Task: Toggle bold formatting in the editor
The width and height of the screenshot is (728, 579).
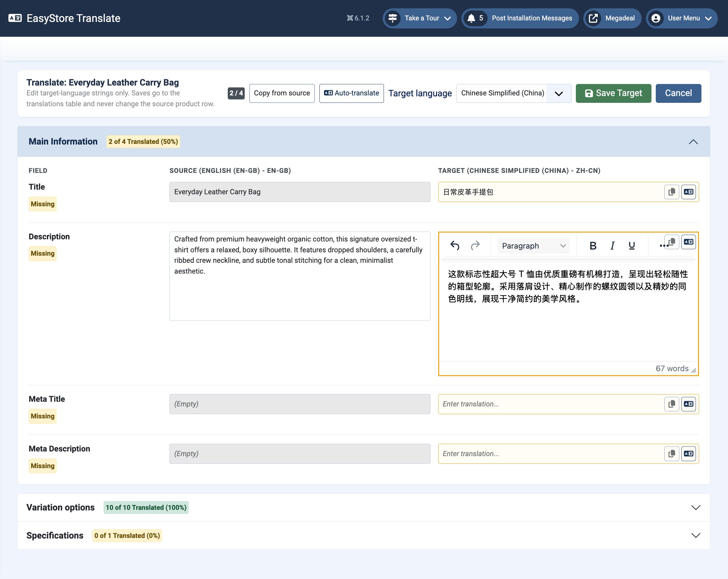Action: pyautogui.click(x=593, y=245)
